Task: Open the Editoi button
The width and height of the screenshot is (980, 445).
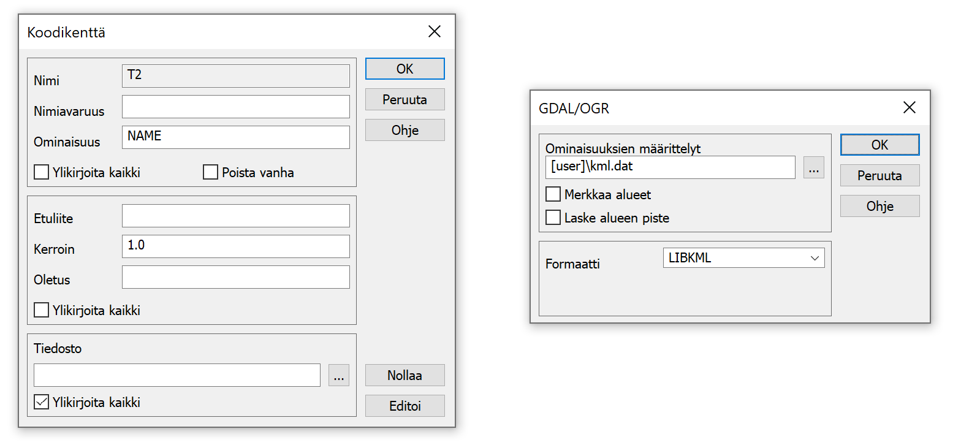Action: pyautogui.click(x=405, y=406)
